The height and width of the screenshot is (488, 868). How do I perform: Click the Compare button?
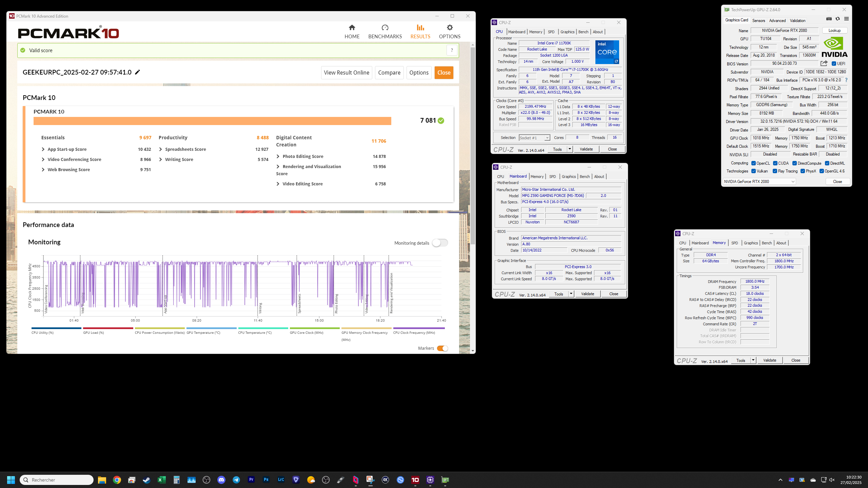pyautogui.click(x=389, y=73)
